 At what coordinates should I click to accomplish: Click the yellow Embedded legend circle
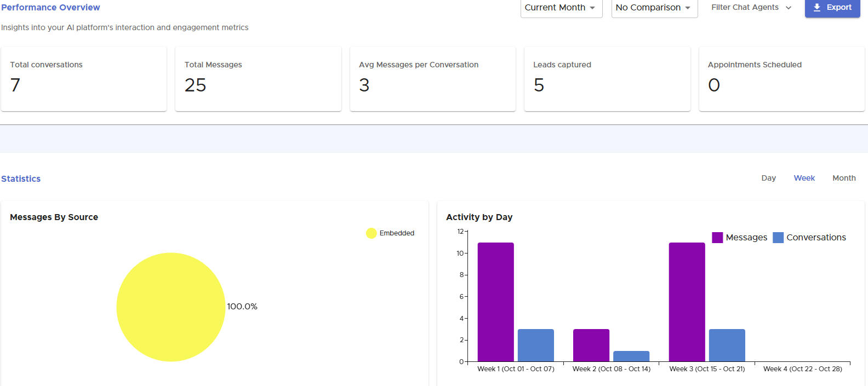tap(371, 233)
